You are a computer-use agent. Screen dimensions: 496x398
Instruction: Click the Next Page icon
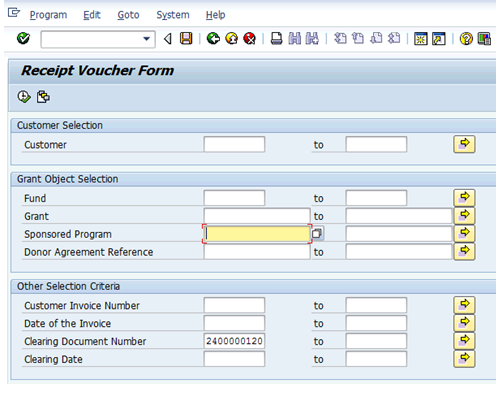[376, 38]
